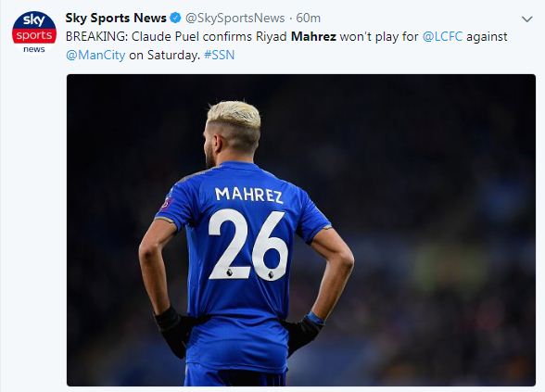The width and height of the screenshot is (545, 392).
Task: Click the player's blond hair in the photo
Action: (x=234, y=114)
